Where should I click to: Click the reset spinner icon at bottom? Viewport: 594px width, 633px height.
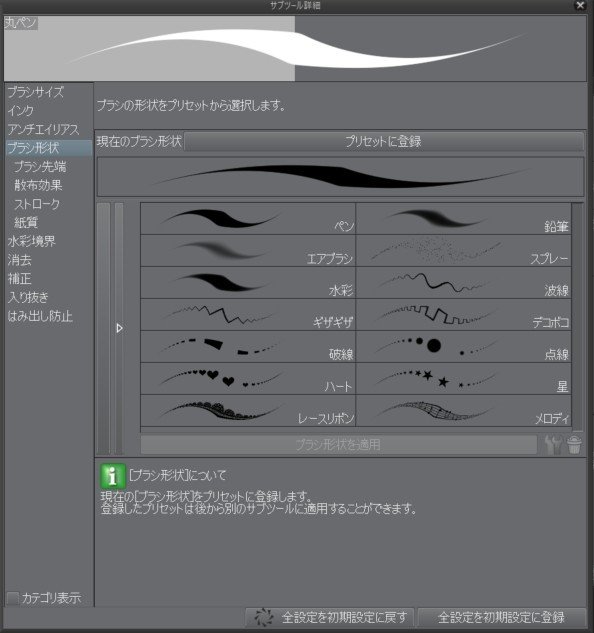pyautogui.click(x=264, y=617)
